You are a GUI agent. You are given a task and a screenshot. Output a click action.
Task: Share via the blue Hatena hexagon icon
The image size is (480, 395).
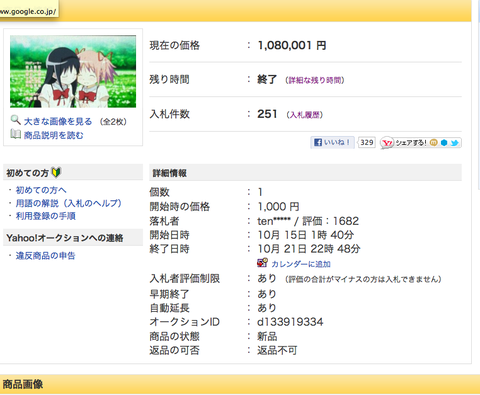click(x=444, y=143)
